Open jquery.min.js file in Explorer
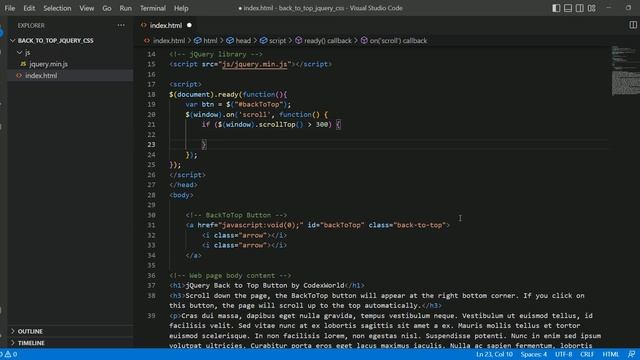This screenshot has height=360, width=640. pos(49,64)
